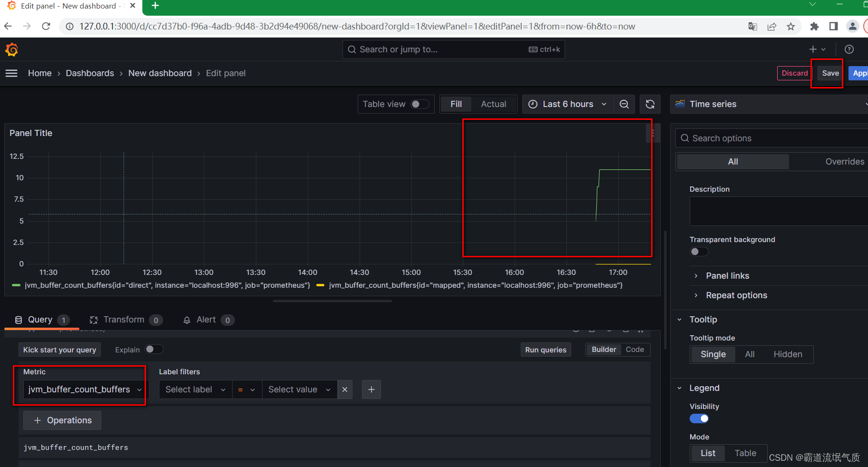The image size is (868, 467).
Task: Open the Last 6 hours time picker
Action: pos(568,104)
